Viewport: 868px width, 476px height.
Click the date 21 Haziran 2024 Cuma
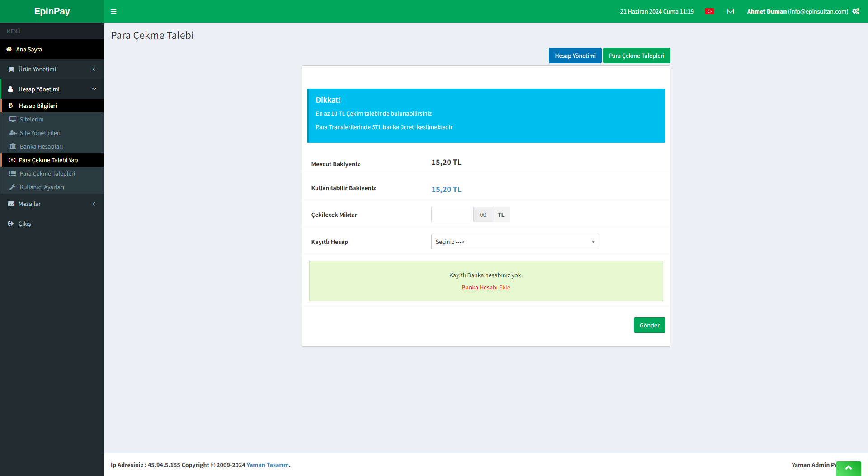click(x=649, y=11)
